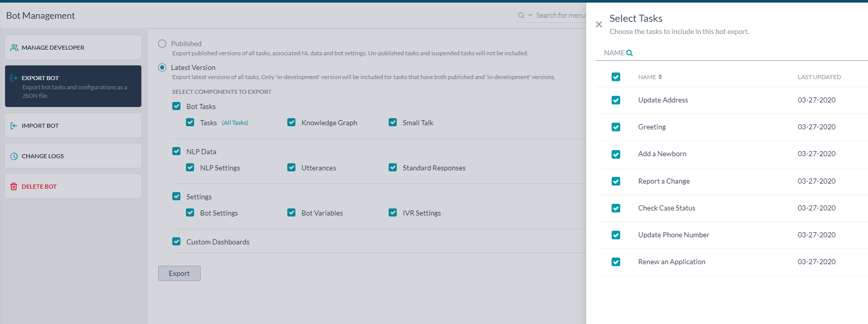Image resolution: width=868 pixels, height=324 pixels.
Task: Click the Import Bot arrow icon
Action: point(14,126)
